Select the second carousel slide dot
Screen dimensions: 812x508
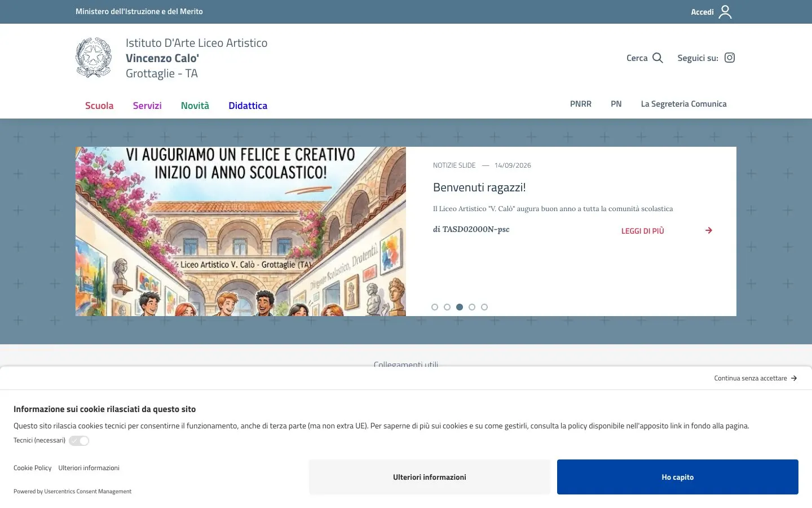click(x=447, y=307)
